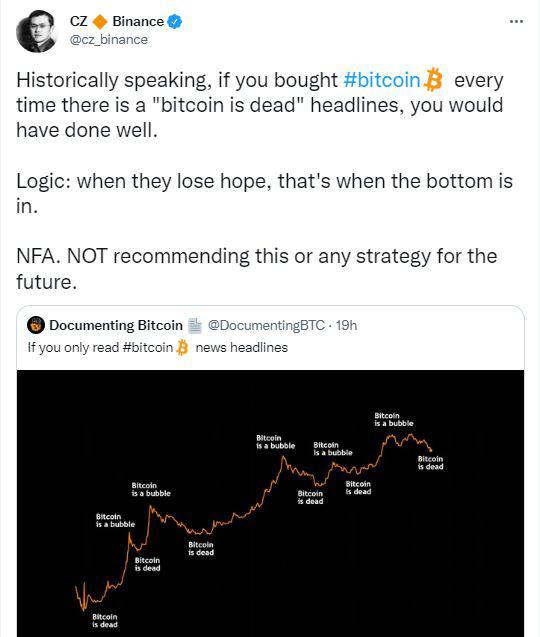
Task: Click the page emoji beside Documenting Bitcoin
Action: (x=195, y=325)
